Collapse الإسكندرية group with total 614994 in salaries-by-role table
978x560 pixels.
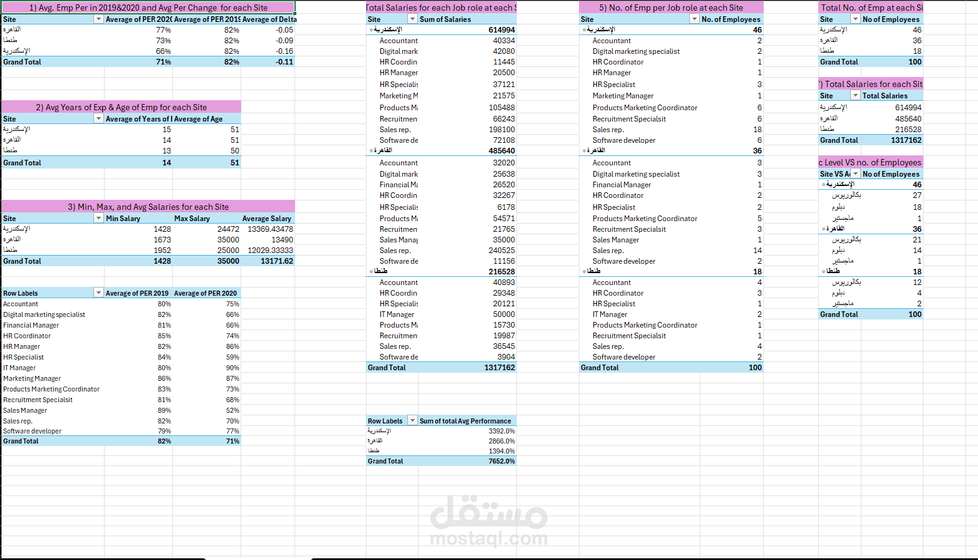371,30
